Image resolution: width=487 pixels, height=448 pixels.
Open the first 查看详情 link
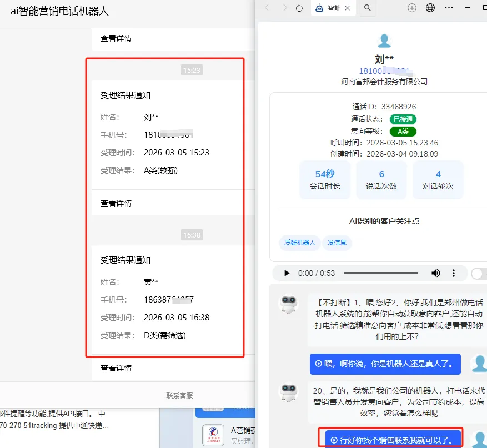point(117,39)
